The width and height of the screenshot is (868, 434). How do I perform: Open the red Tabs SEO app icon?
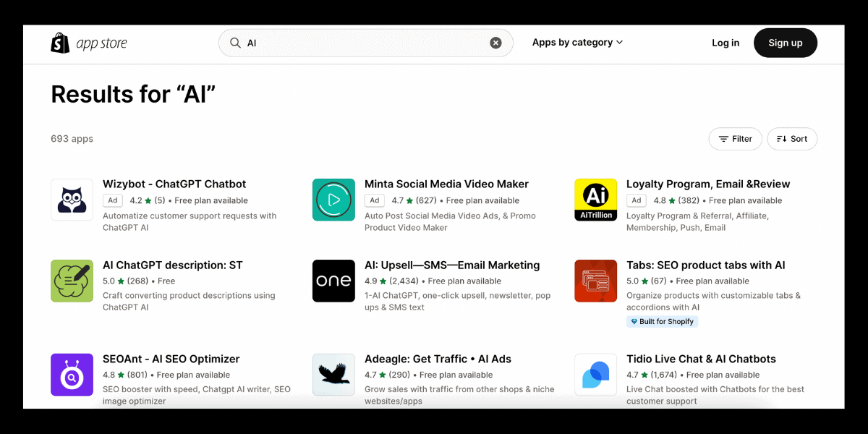595,281
